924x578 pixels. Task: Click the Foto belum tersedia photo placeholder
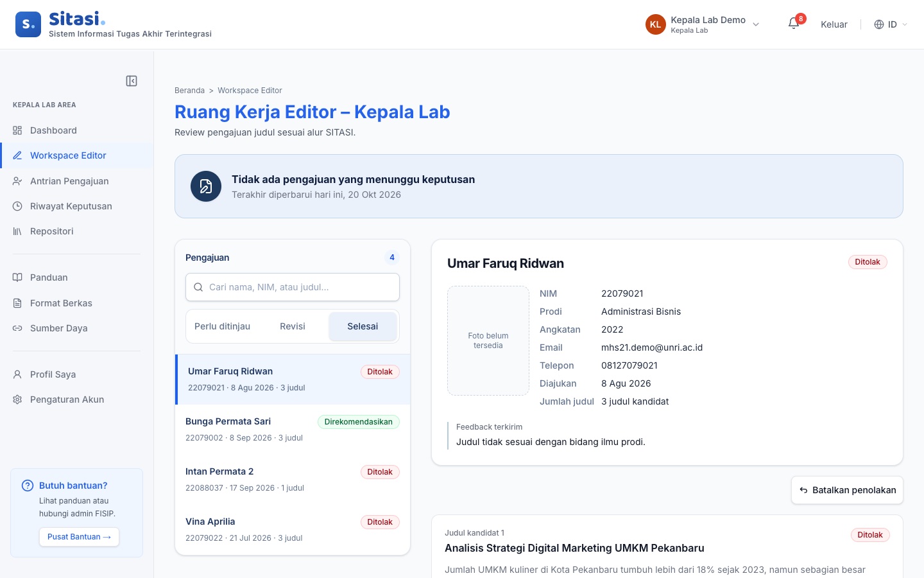tap(488, 340)
